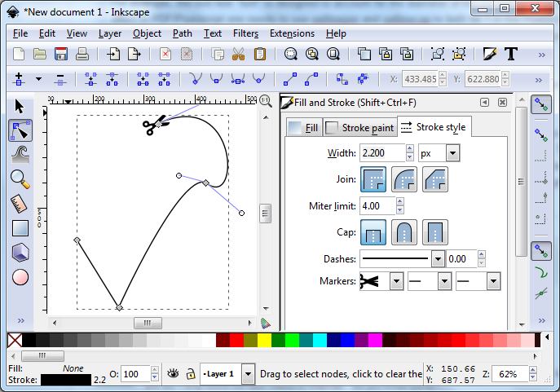Increase stroke Width spinner up

coord(410,148)
